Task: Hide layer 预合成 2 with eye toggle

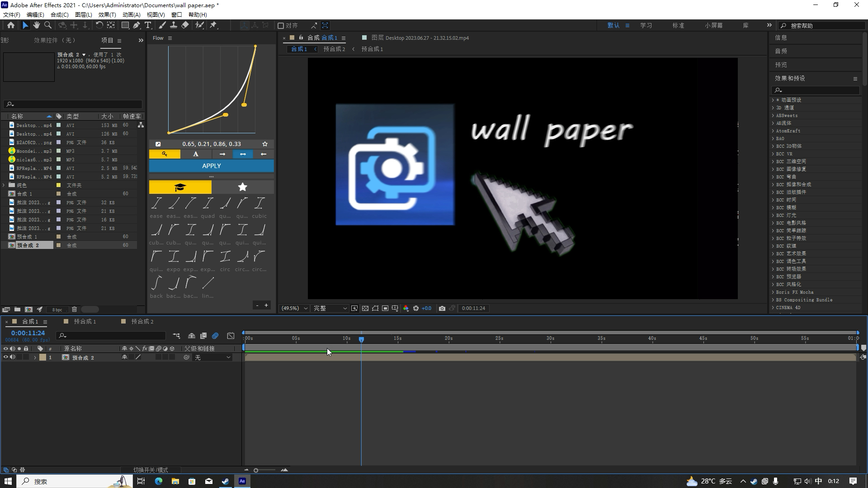Action: [6, 357]
